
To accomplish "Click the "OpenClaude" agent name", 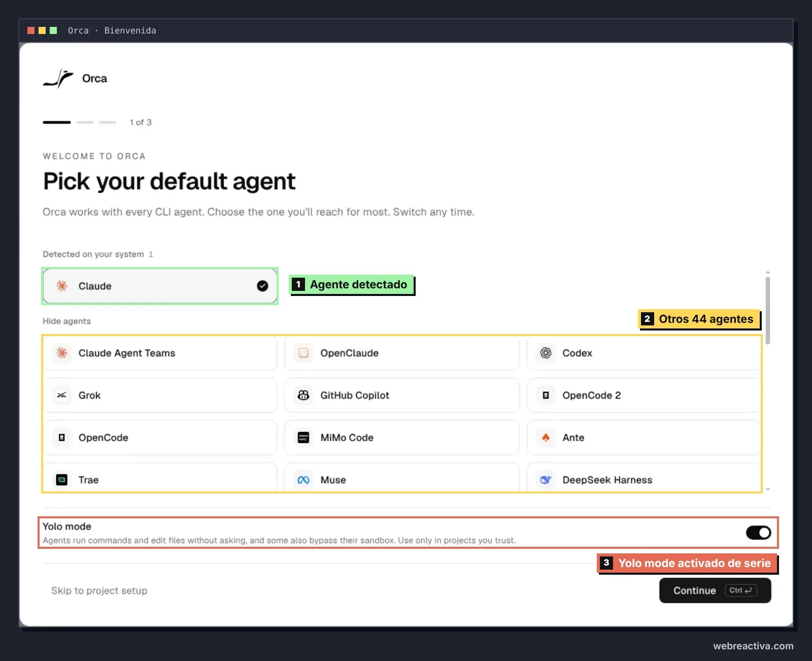I will coord(349,353).
